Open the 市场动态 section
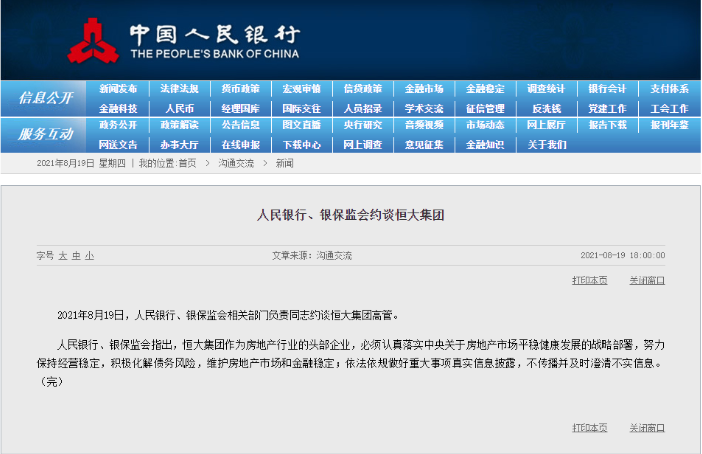 [x=485, y=125]
